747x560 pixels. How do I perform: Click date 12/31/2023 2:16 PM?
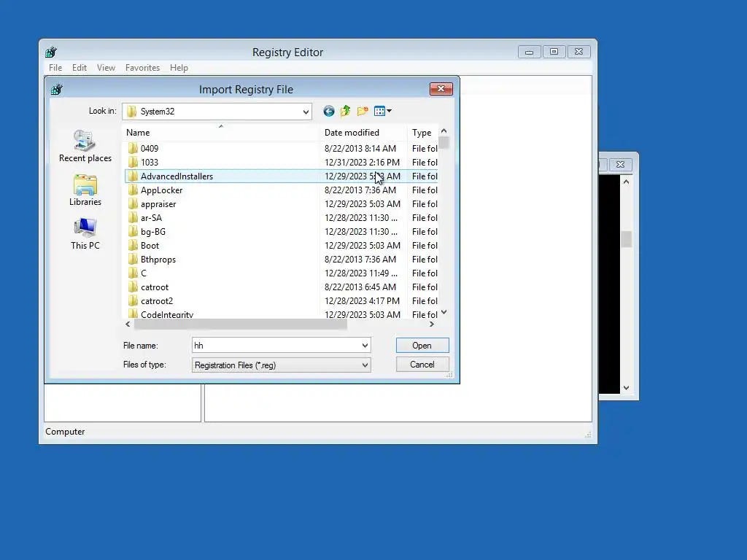pos(362,163)
